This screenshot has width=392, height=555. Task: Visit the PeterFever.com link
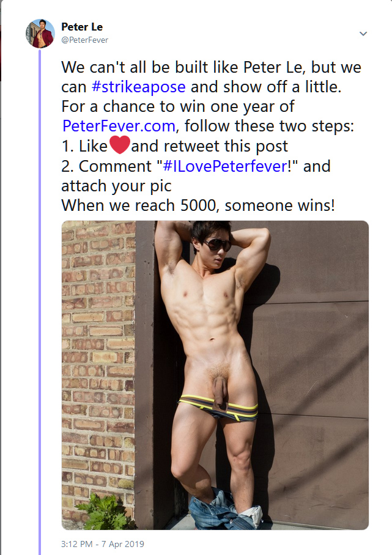(119, 126)
